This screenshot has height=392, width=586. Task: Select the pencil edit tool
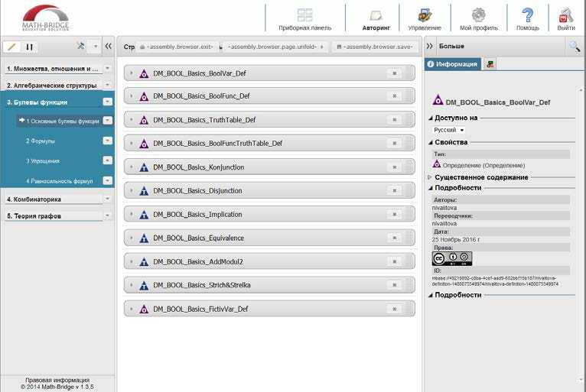pyautogui.click(x=11, y=47)
